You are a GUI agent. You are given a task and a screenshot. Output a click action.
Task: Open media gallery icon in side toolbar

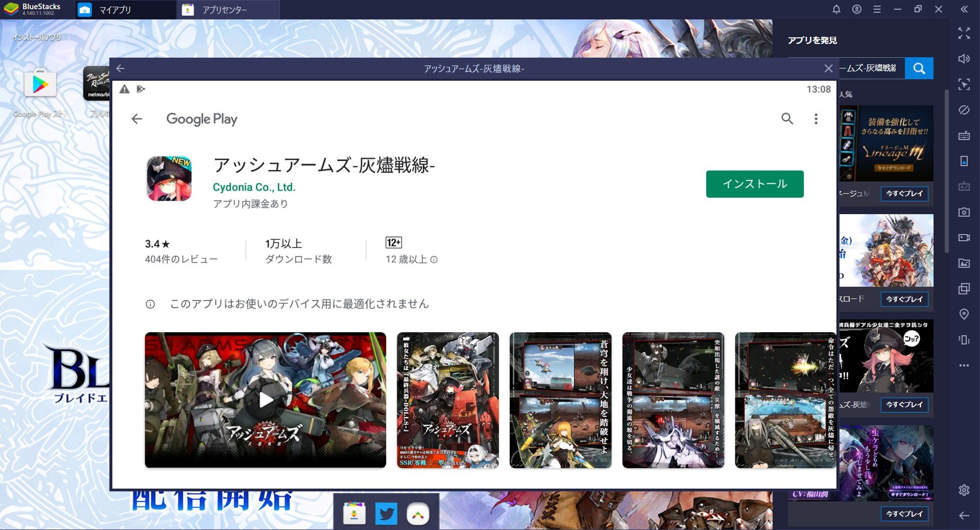pyautogui.click(x=964, y=263)
